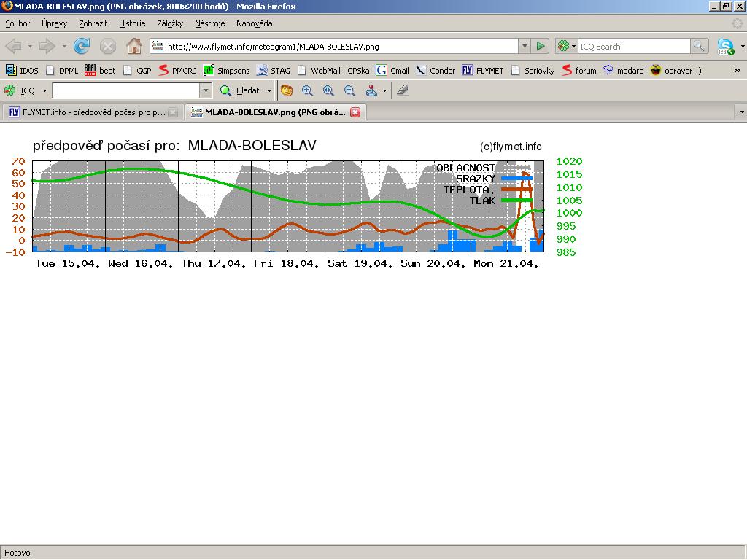Expand the URL address history dropdown
Image resolution: width=747 pixels, height=560 pixels.
(524, 46)
